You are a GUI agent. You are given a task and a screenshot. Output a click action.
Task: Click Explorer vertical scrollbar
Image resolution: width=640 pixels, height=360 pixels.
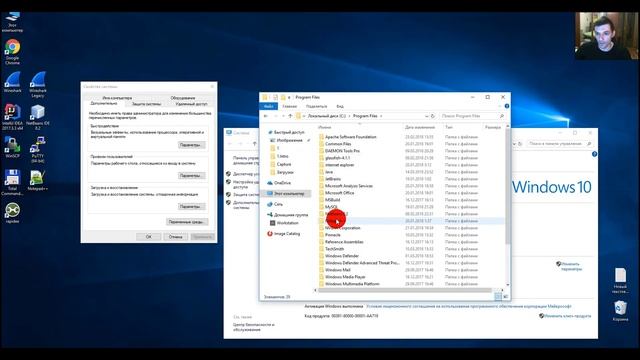click(508, 188)
